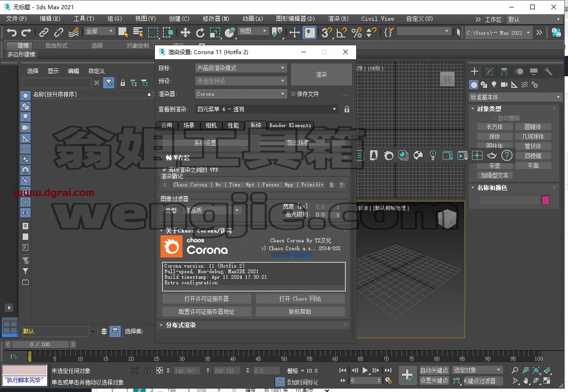The width and height of the screenshot is (568, 392).
Task: Toggle the render stamp checkbox
Action: [x=165, y=185]
